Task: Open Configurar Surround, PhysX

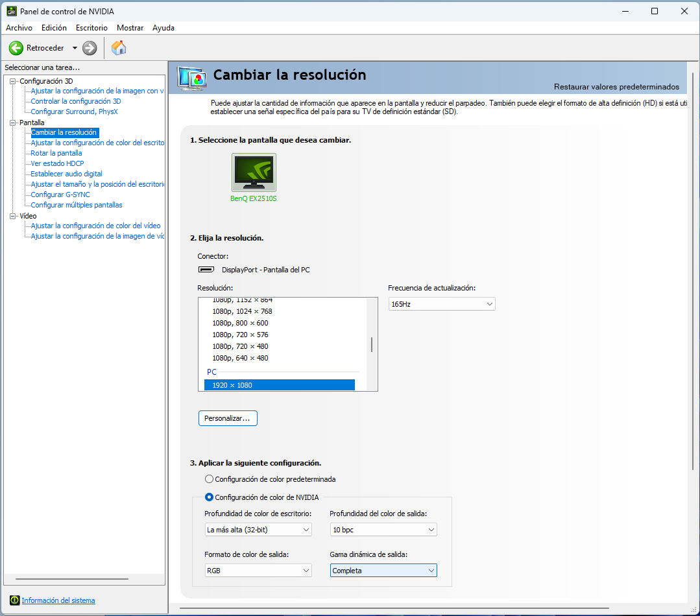Action: (x=74, y=112)
